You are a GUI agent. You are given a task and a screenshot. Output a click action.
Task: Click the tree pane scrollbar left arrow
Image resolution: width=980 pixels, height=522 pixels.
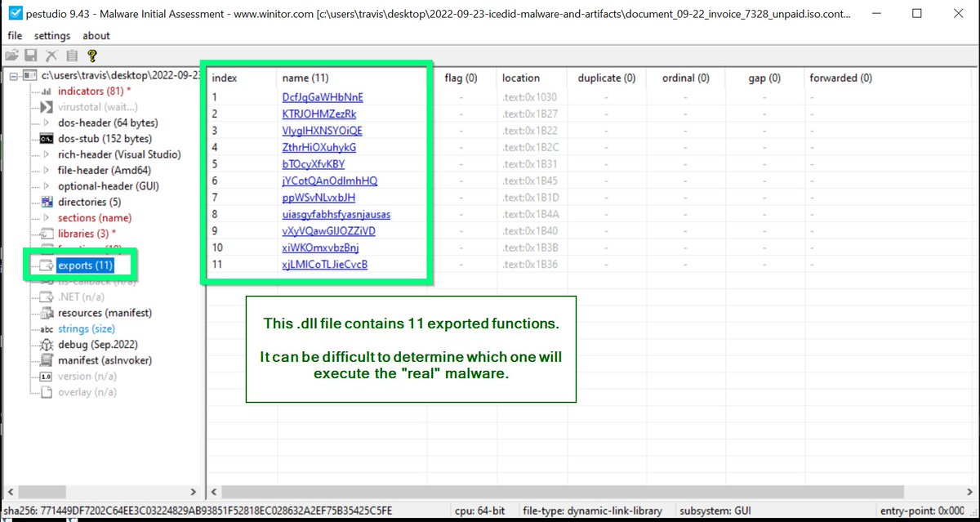[x=11, y=493]
